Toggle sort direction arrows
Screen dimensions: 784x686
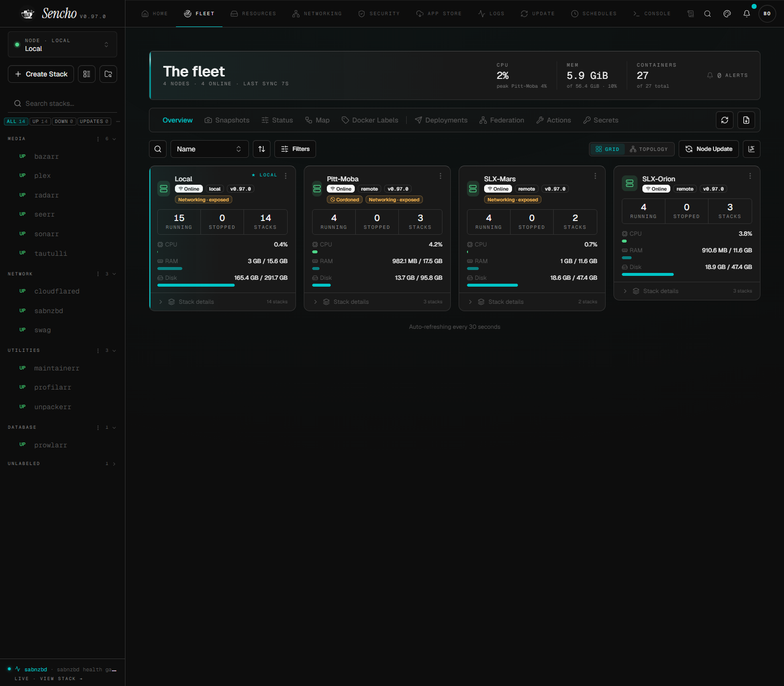tap(262, 149)
